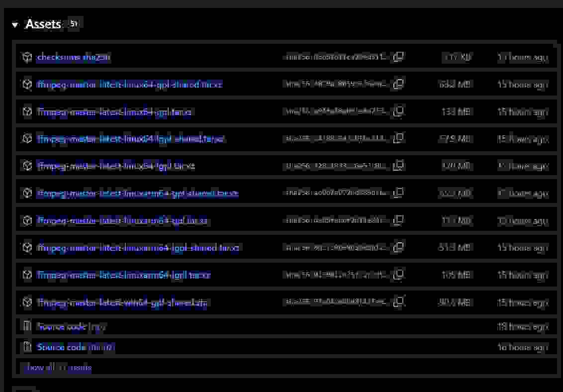This screenshot has width=563, height=392.
Task: Click upload time in Source code (tar.gz) row
Action: [x=523, y=347]
